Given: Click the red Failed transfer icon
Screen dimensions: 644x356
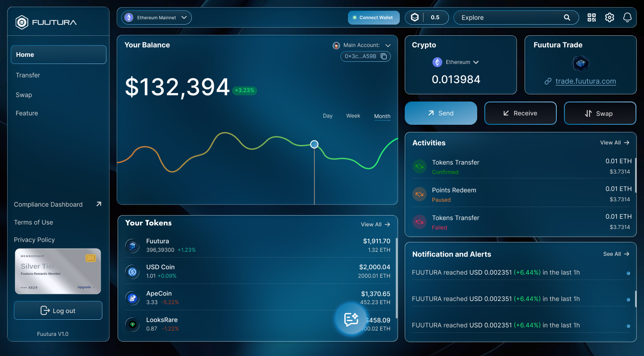Looking at the screenshot, I should [x=419, y=222].
